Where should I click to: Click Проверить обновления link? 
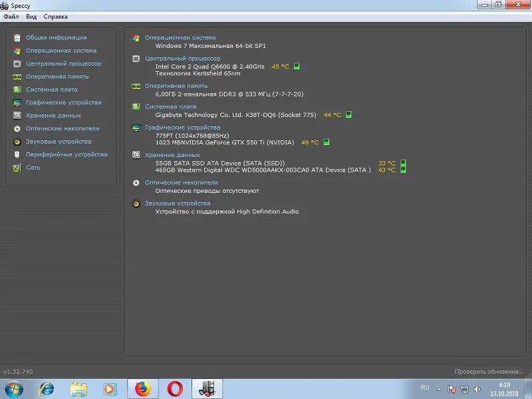point(489,372)
